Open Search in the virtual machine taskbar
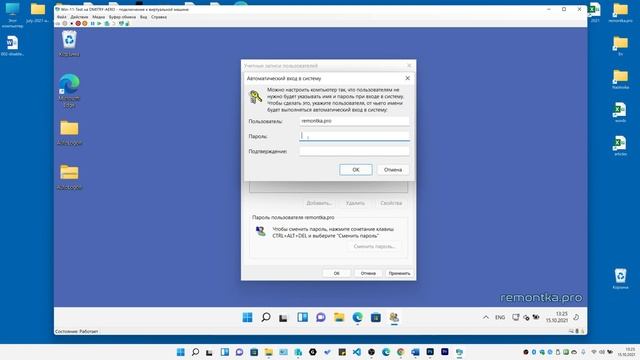 (266, 317)
